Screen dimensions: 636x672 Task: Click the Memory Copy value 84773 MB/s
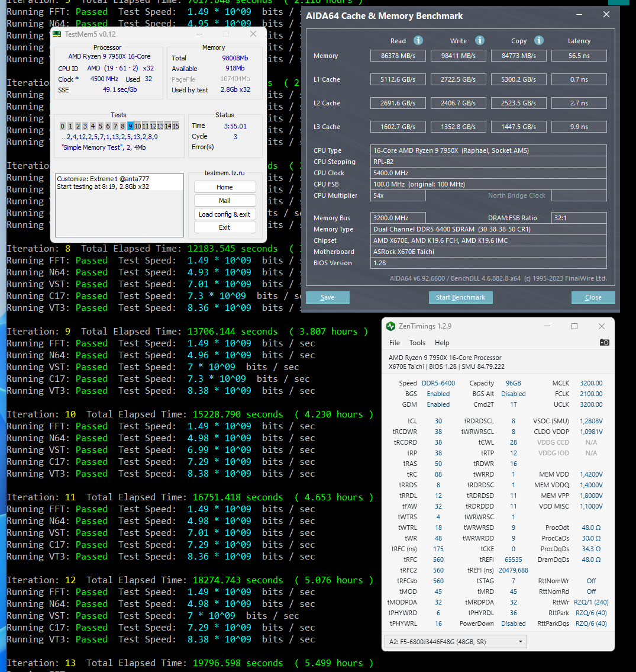(519, 56)
